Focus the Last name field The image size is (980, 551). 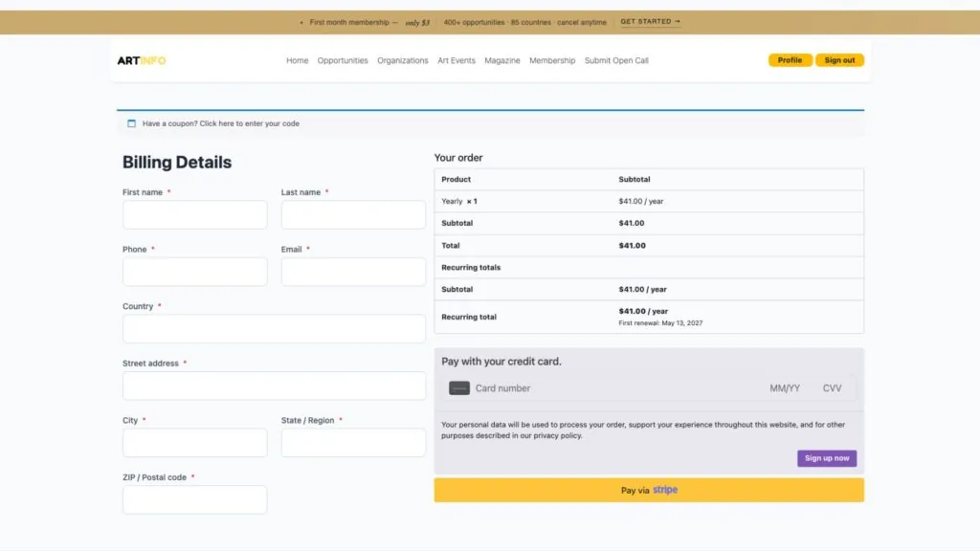(353, 215)
